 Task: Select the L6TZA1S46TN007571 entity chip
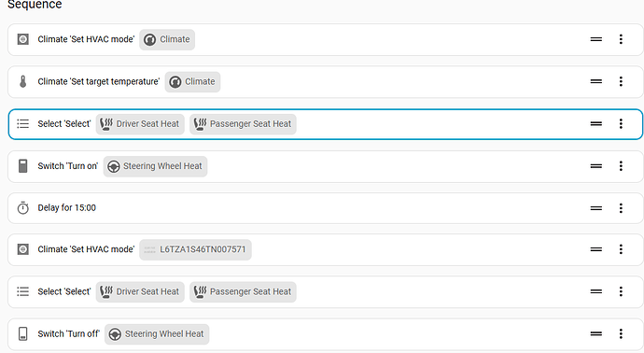tap(195, 249)
